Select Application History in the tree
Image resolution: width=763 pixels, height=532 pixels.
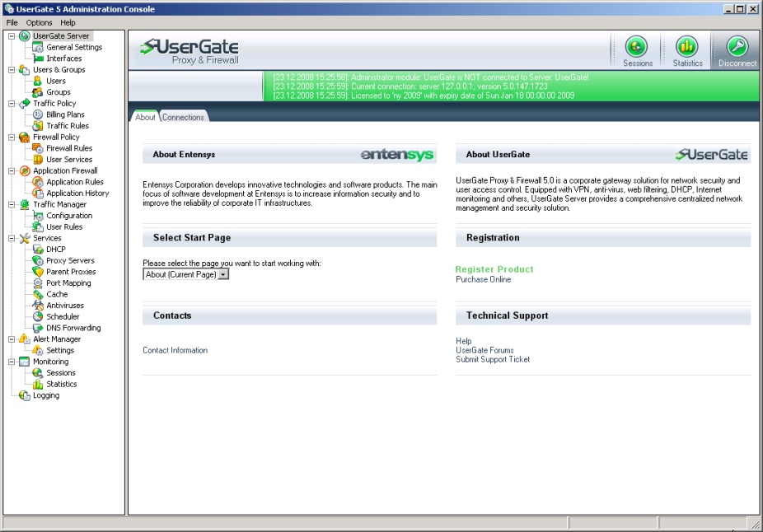(x=77, y=194)
